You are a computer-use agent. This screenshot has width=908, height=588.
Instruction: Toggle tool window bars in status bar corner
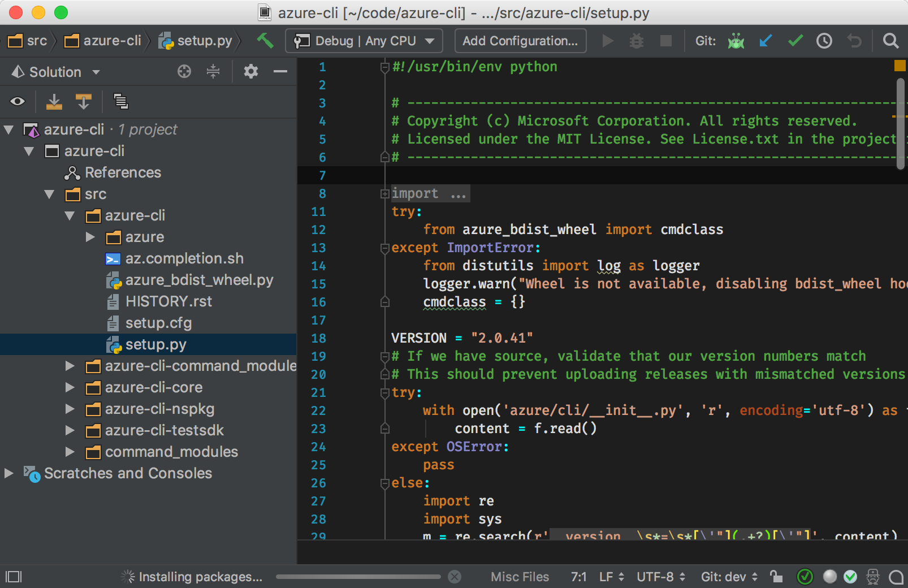point(14,577)
